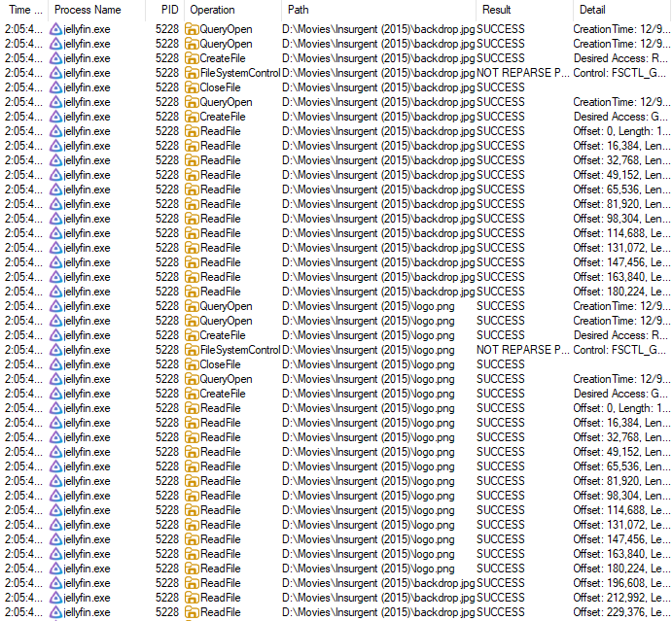Click the PID column header
672x621 pixels.
(168, 9)
